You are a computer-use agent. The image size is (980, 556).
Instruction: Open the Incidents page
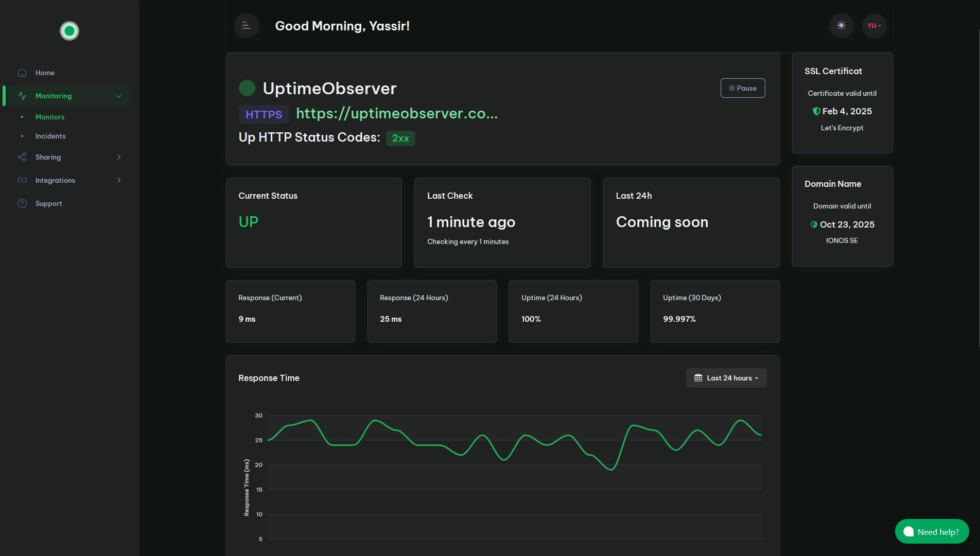(50, 136)
